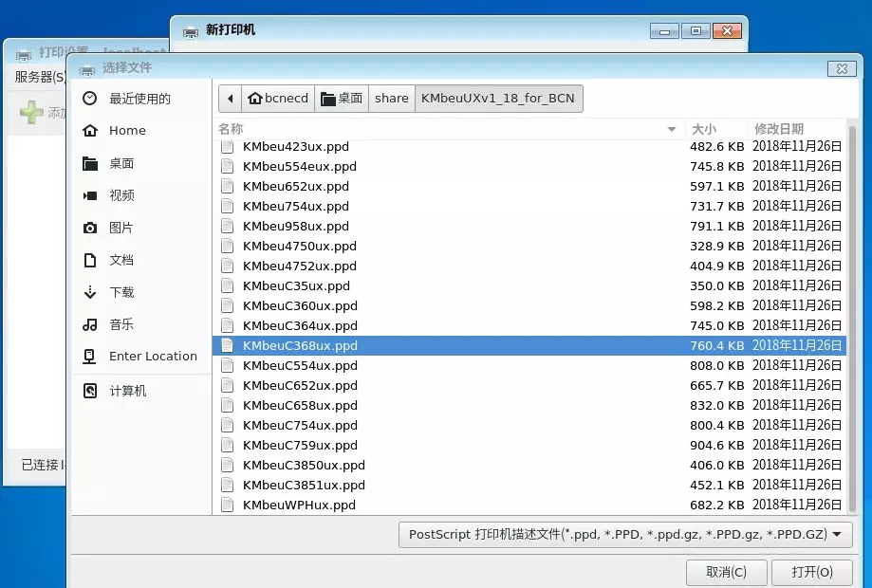The image size is (872, 588).
Task: Open the 图片 pictures sidebar folder
Action: point(141,228)
